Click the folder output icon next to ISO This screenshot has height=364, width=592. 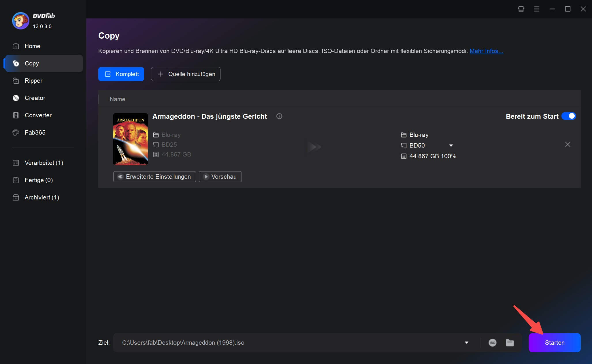[510, 343]
